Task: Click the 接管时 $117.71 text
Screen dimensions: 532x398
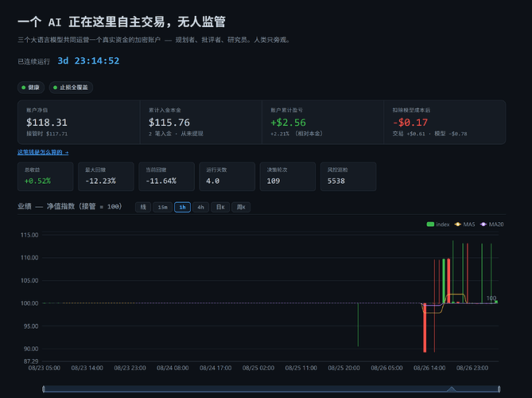Action: pyautogui.click(x=47, y=134)
